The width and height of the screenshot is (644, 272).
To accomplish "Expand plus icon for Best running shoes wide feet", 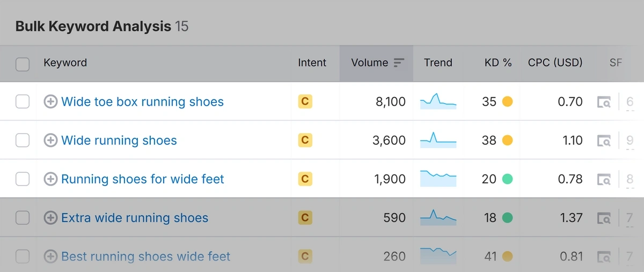I will (50, 256).
